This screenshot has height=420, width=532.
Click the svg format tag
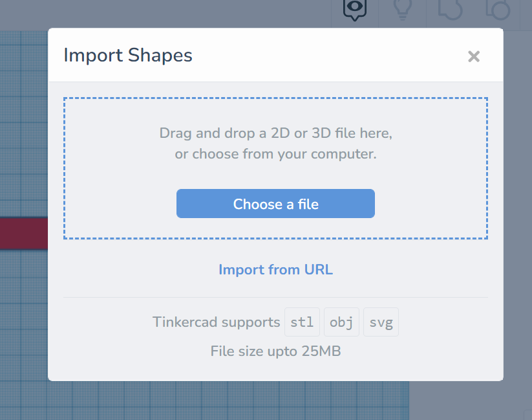coord(381,322)
